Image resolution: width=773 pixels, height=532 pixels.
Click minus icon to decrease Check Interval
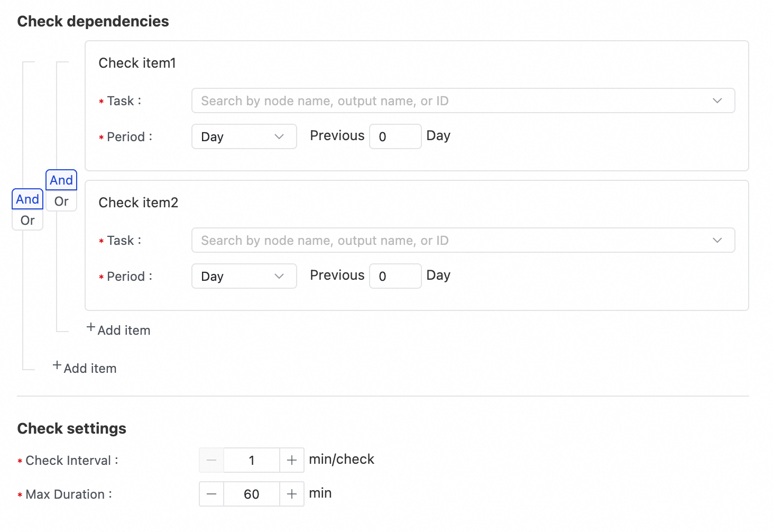tap(211, 461)
